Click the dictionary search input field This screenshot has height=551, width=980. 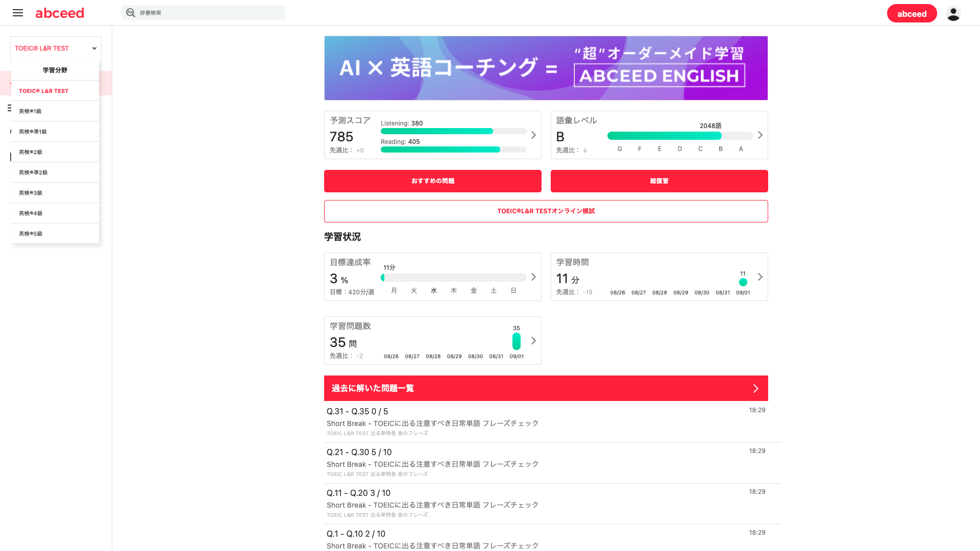point(204,13)
